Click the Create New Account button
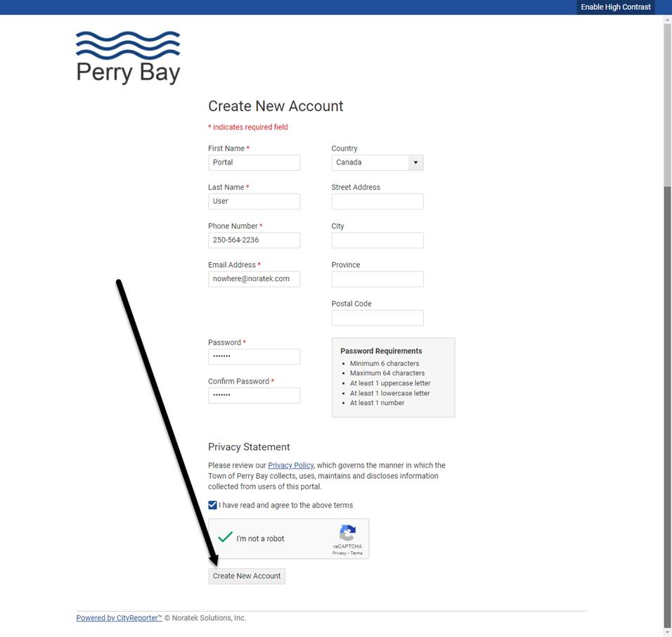The width and height of the screenshot is (672, 637). pos(246,576)
